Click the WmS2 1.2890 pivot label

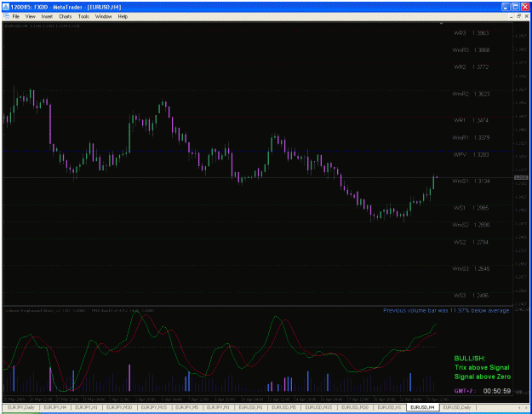click(x=471, y=225)
